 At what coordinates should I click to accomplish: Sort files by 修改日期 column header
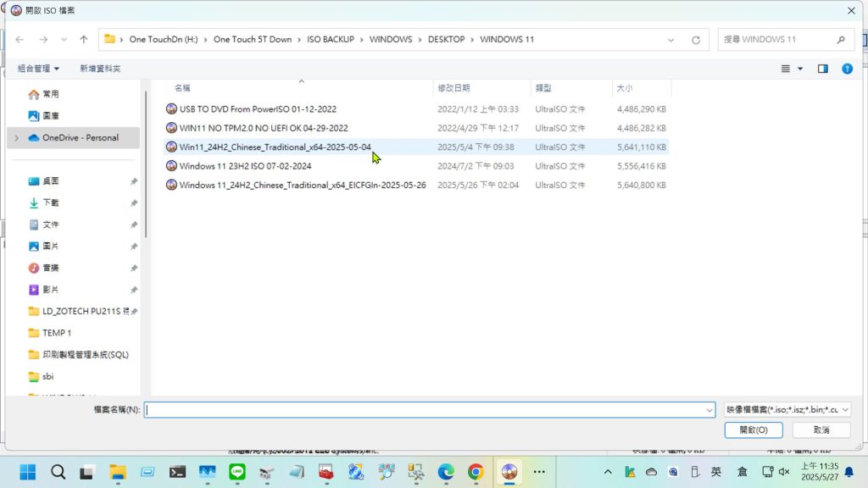453,88
